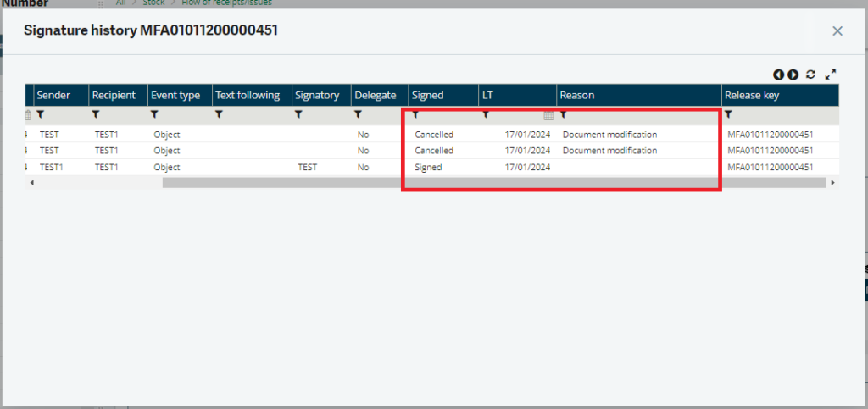Open the Sender column filter
The image size is (868, 409).
coord(41,114)
